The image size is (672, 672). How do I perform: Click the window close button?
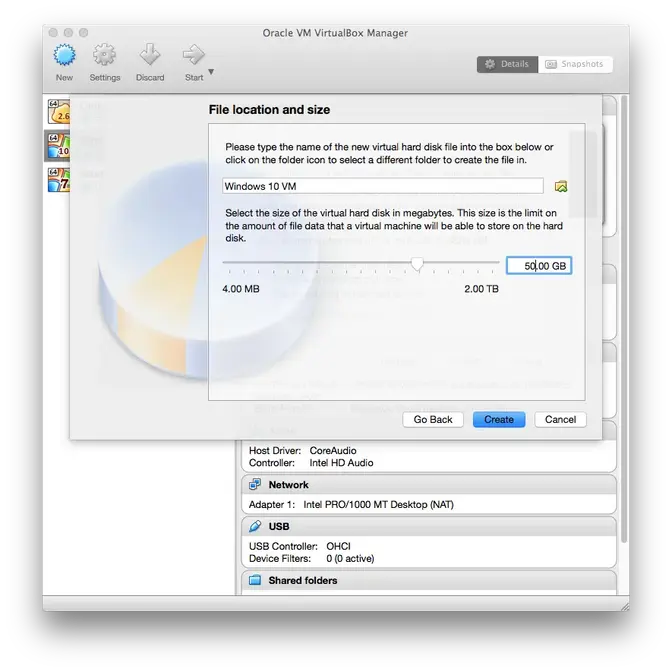53,33
